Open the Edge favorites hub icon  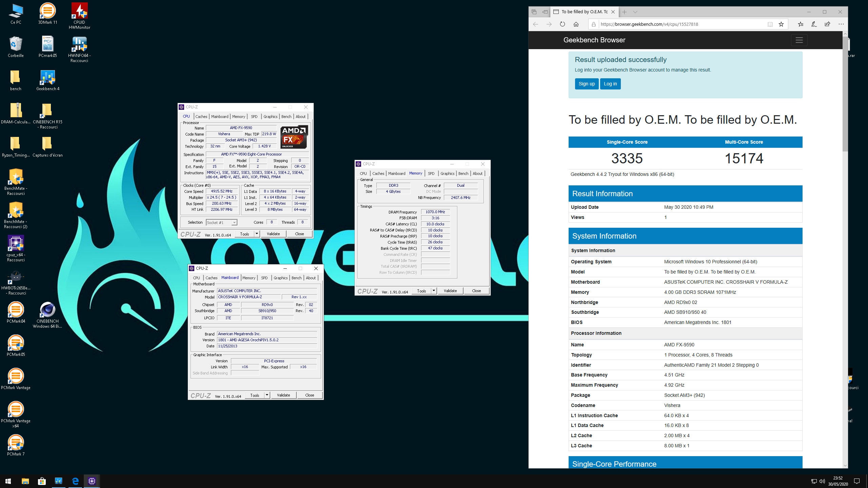coord(801,24)
